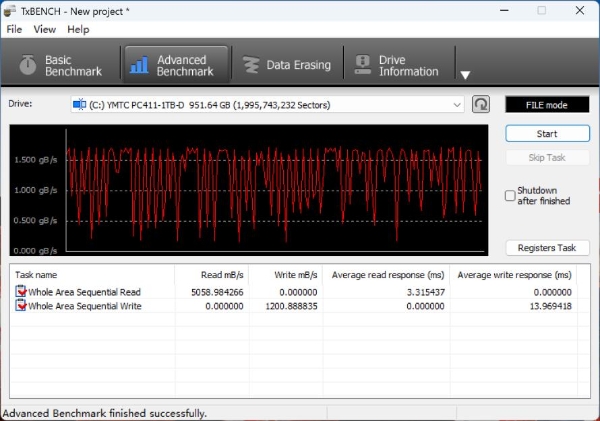The image size is (600, 421).
Task: Open the toolbar overflow arrow menu
Action: pyautogui.click(x=465, y=75)
